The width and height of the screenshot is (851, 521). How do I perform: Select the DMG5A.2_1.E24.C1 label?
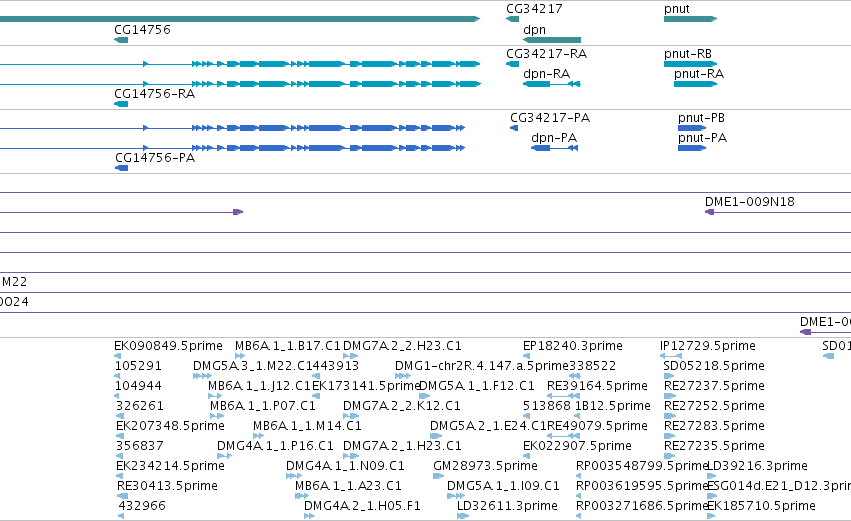488,426
